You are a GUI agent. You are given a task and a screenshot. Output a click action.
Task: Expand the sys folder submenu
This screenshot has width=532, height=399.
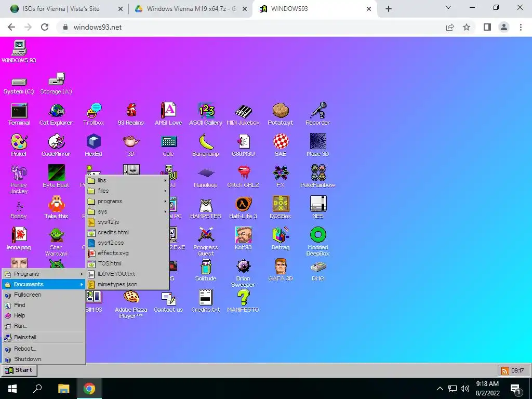[128, 212]
